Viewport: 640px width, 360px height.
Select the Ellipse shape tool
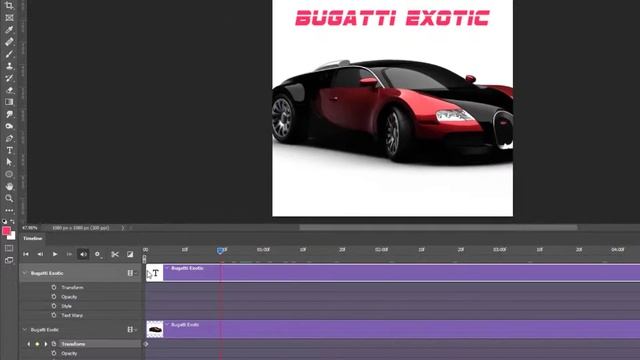click(x=9, y=174)
